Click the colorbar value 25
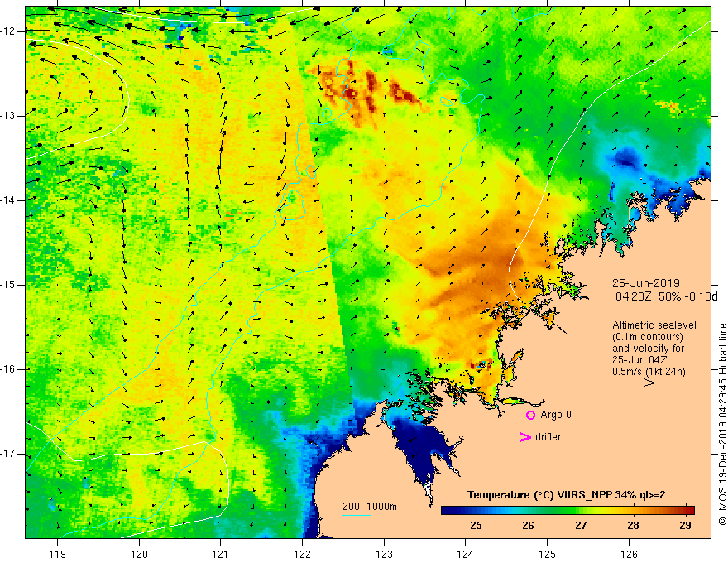Screen dimensions: 728x563 (x=476, y=526)
